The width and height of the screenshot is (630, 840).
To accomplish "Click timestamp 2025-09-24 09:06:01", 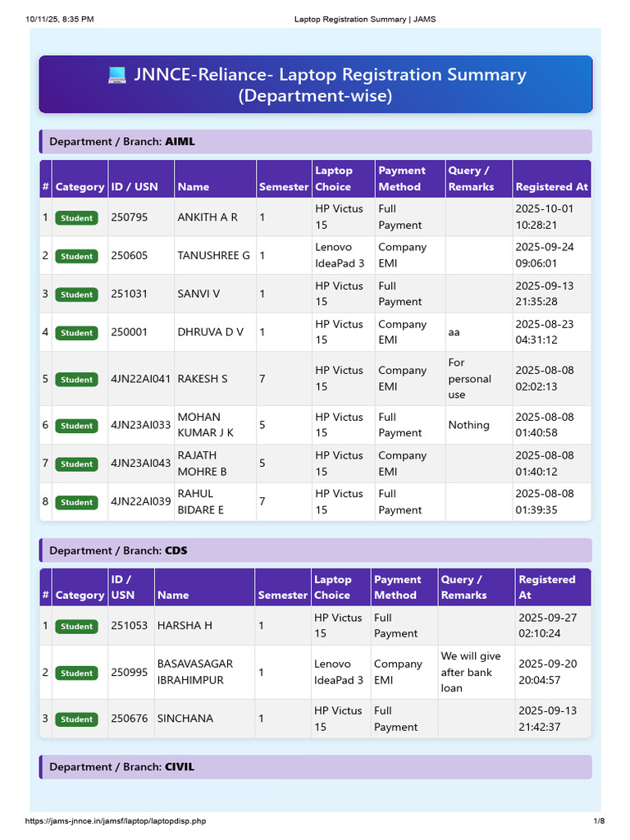I will (545, 256).
